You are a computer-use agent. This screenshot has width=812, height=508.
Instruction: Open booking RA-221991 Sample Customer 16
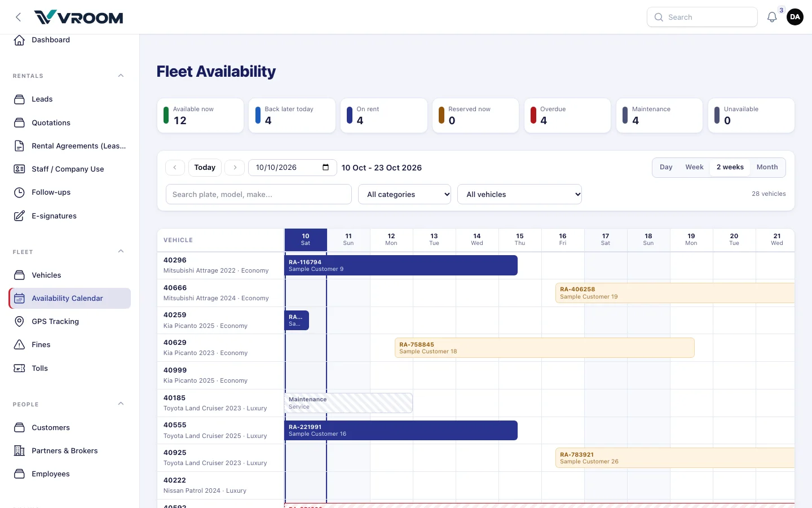point(401,430)
